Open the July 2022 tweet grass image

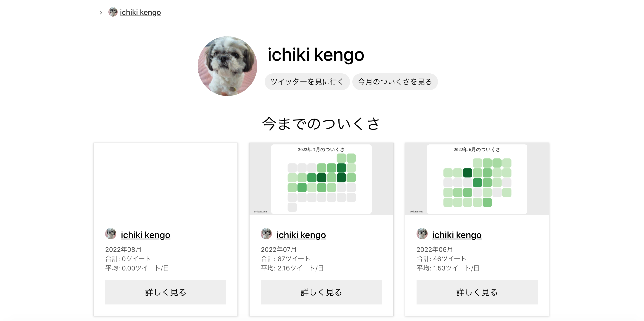(x=321, y=179)
